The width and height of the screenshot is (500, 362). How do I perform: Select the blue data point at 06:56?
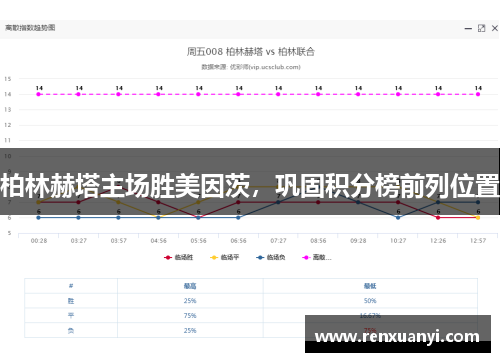tap(238, 218)
